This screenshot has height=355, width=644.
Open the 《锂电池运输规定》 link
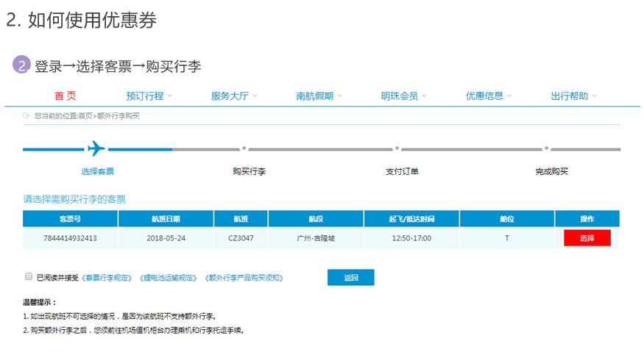(x=171, y=278)
